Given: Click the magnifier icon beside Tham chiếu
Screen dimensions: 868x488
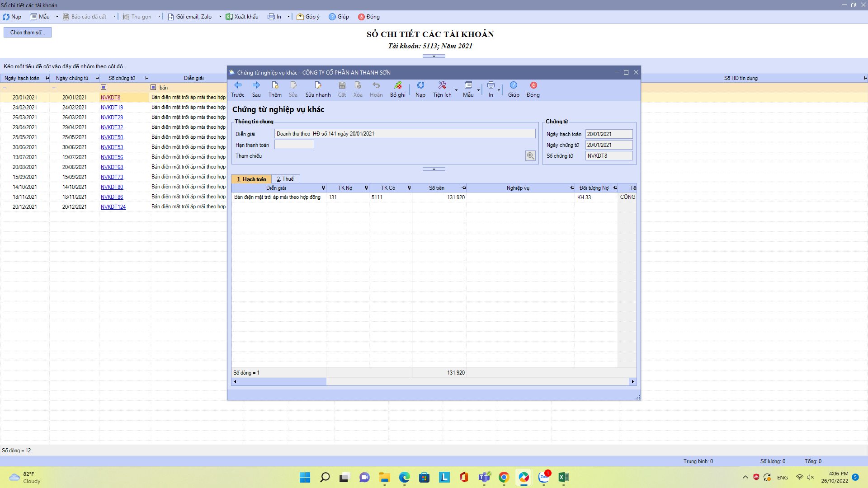Looking at the screenshot, I should 530,156.
